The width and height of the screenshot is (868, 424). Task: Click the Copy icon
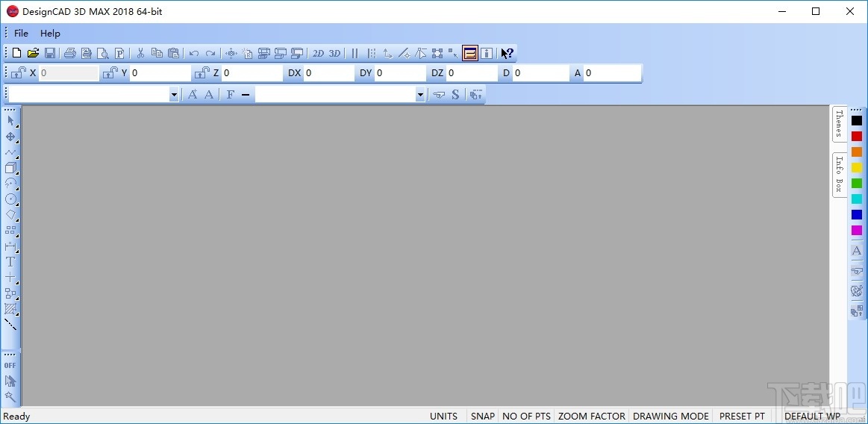click(157, 53)
